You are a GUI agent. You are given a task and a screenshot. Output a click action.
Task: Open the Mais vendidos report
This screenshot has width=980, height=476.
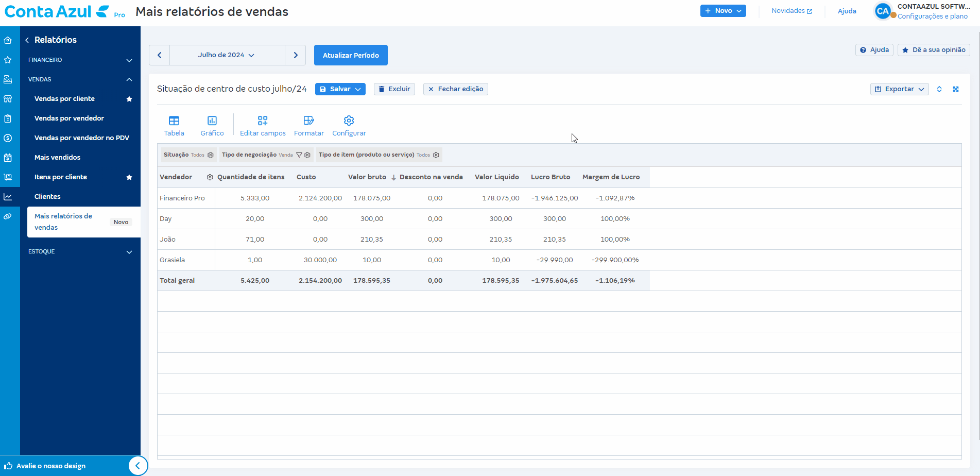[x=58, y=158]
